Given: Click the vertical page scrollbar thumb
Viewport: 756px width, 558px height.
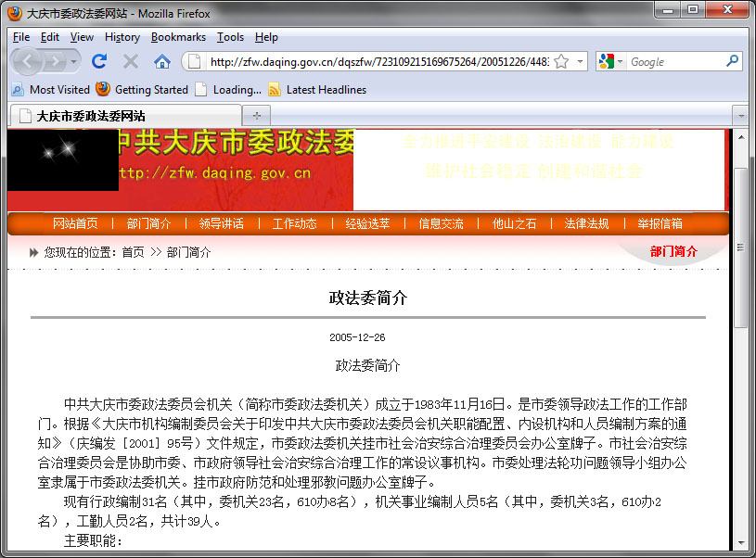Looking at the screenshot, I should click(740, 247).
